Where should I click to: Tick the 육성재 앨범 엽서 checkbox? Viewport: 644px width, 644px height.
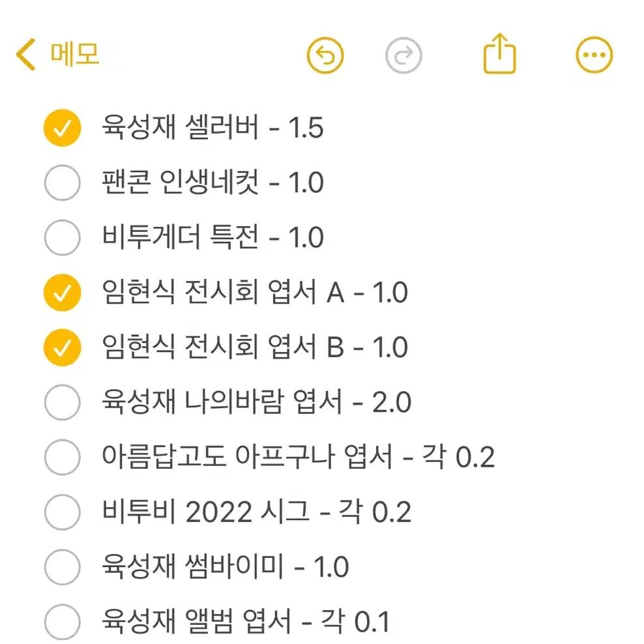63,622
